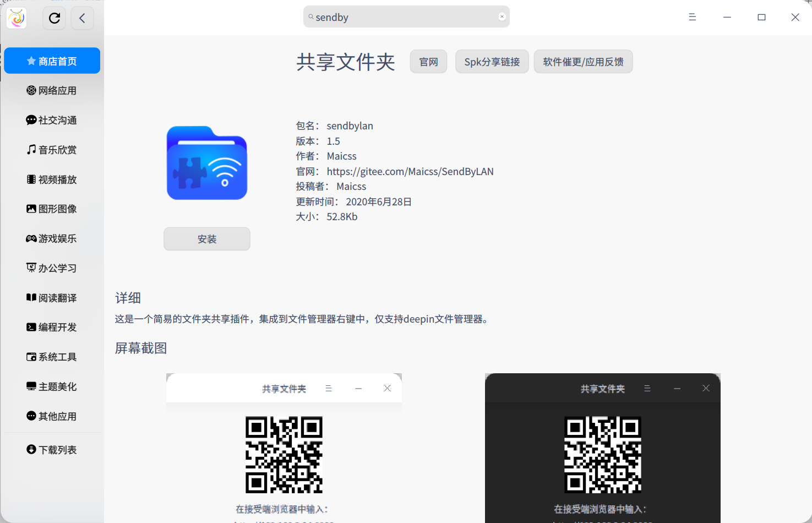Open the 办公学习 office category
Image resolution: width=812 pixels, height=523 pixels.
[52, 268]
